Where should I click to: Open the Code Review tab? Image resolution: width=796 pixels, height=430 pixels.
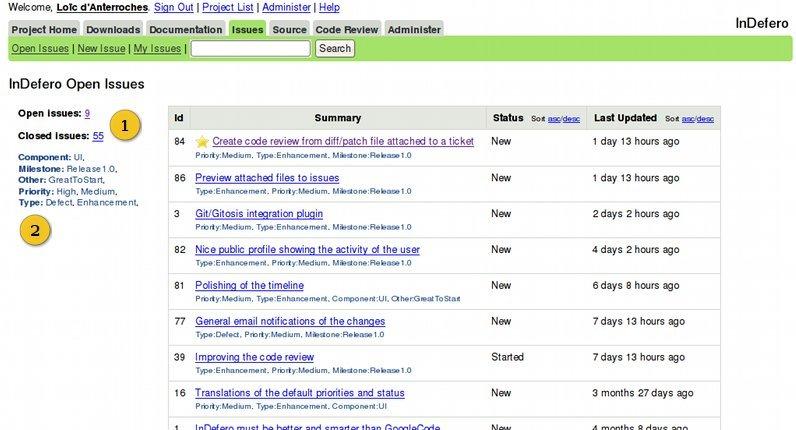pyautogui.click(x=347, y=29)
